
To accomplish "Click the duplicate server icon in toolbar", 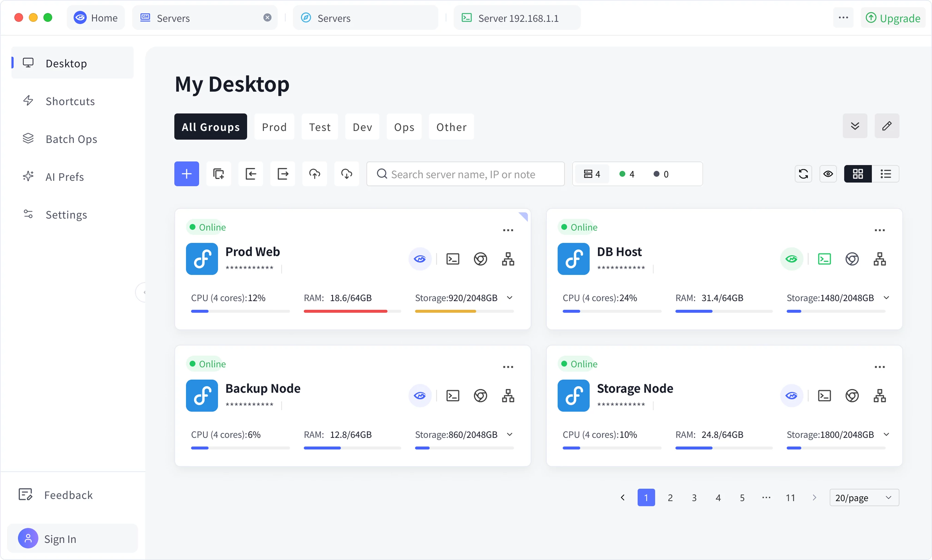I will pos(218,174).
